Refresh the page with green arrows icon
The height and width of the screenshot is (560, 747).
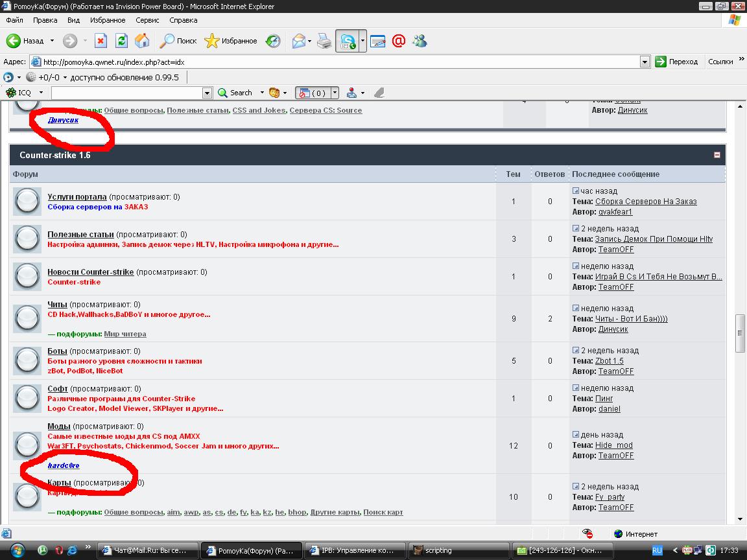pos(121,41)
